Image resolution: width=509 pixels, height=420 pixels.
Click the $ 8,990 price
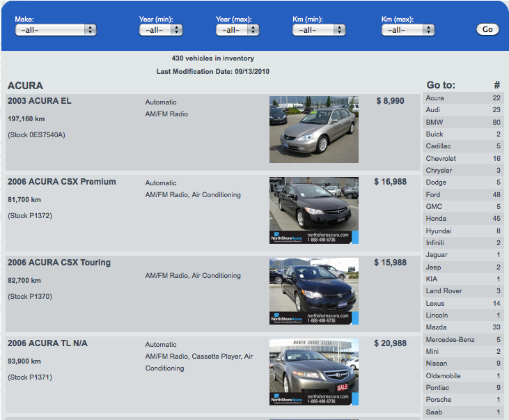click(390, 101)
